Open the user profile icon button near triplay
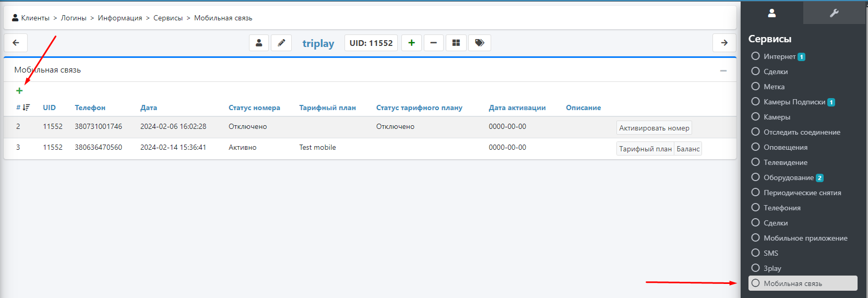The image size is (868, 298). pos(259,43)
